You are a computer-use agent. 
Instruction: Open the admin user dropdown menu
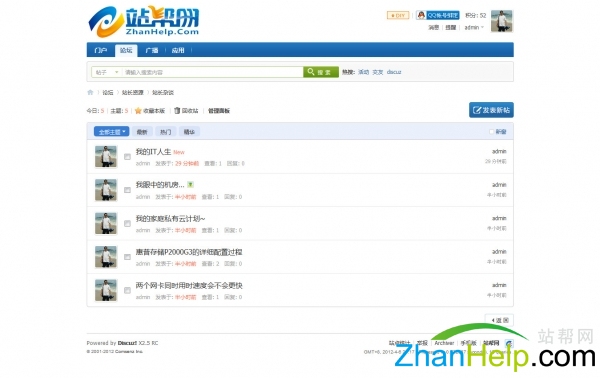click(x=474, y=28)
